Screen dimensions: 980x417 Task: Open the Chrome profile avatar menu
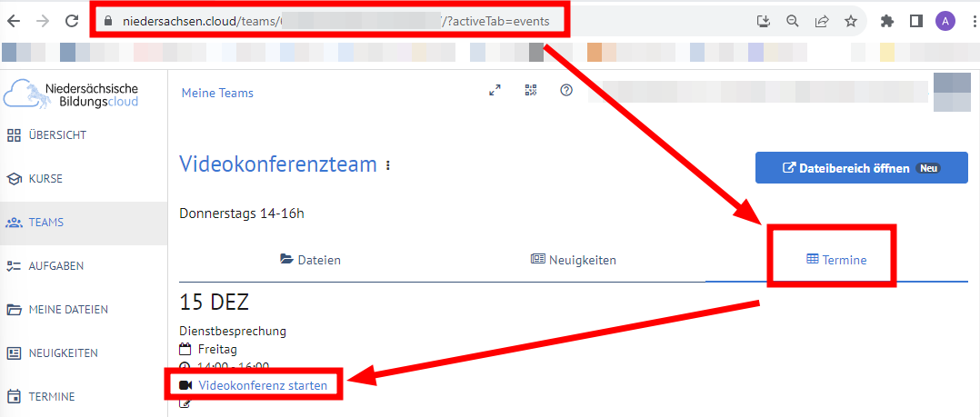pos(945,21)
